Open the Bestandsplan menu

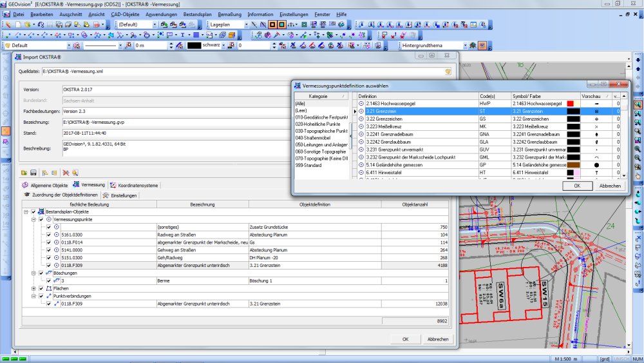[198, 14]
